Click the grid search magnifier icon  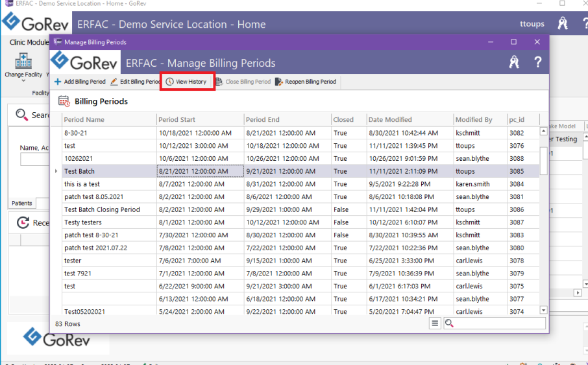449,323
